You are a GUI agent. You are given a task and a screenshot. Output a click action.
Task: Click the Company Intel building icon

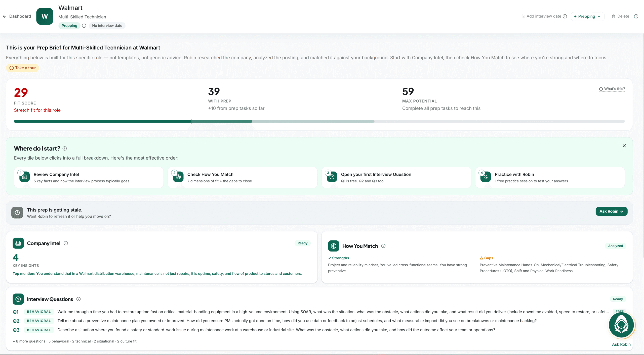(18, 243)
